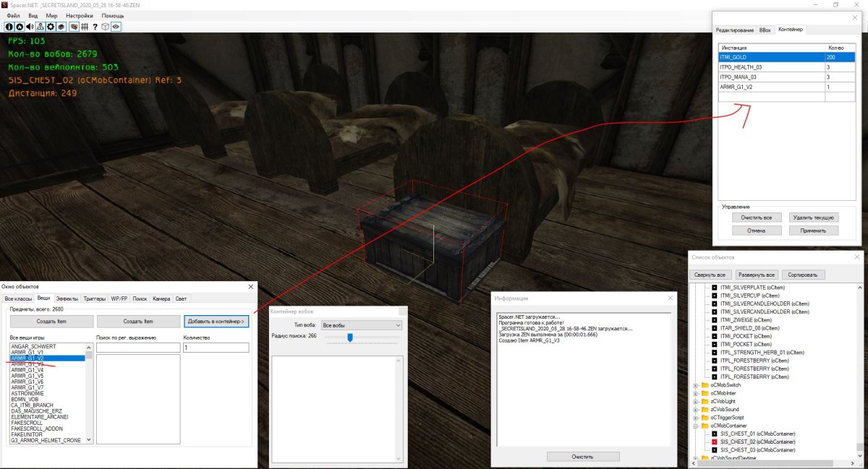Viewport: 868px width, 469px height.
Task: Expand the zCVobLight folder node
Action: (x=696, y=401)
